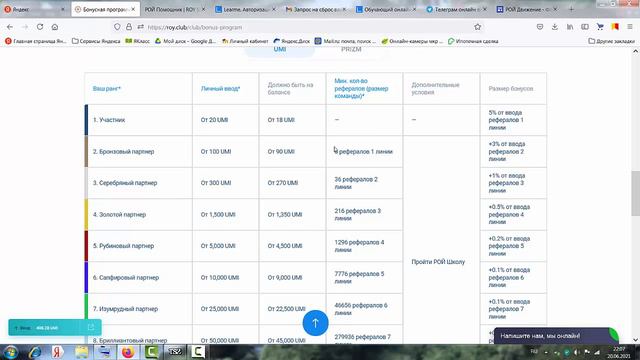Open the Pocket save icon in toolbar
The image size is (640, 360).
pos(540,27)
